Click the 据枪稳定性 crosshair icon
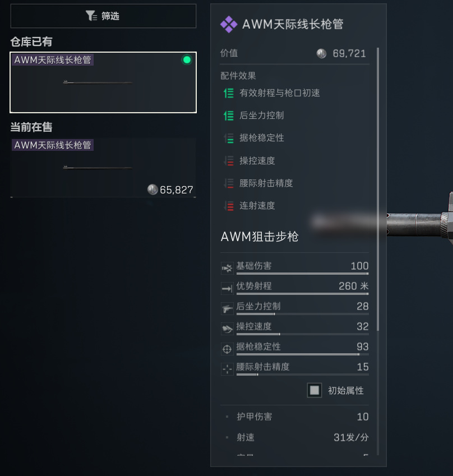The width and height of the screenshot is (453, 476). click(227, 349)
